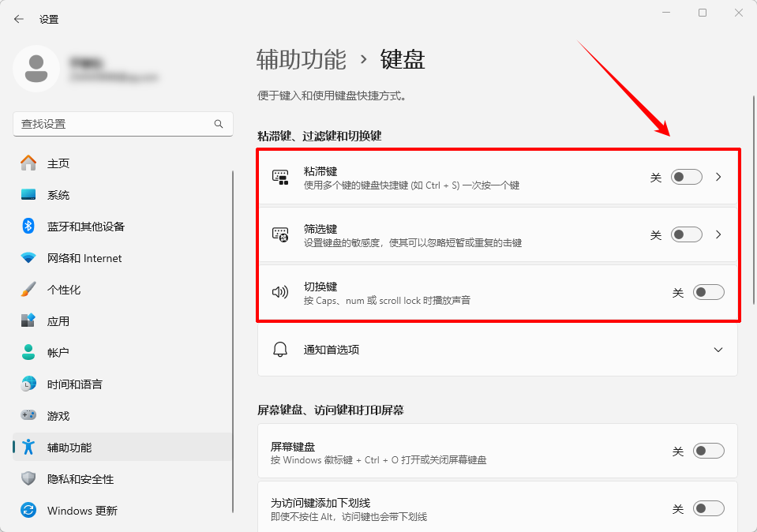Click the search magnifier icon
The image size is (757, 532).
coord(218,124)
